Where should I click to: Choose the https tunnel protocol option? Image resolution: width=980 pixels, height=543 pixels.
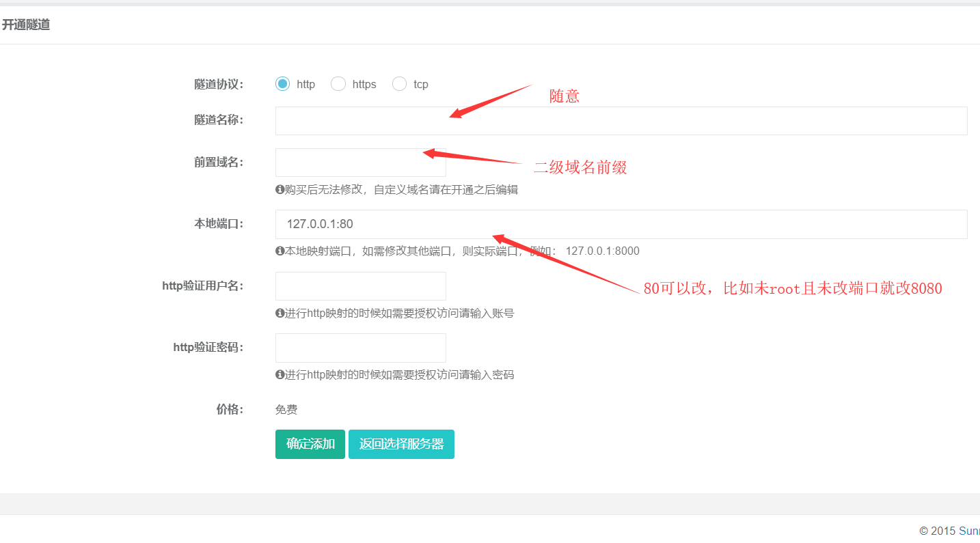click(x=338, y=84)
